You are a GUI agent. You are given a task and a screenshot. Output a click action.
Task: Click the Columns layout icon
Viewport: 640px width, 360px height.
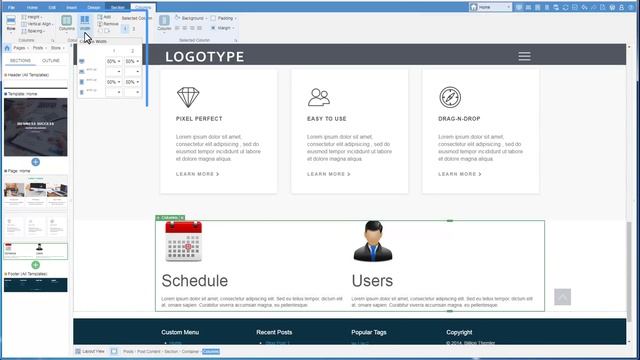67,23
